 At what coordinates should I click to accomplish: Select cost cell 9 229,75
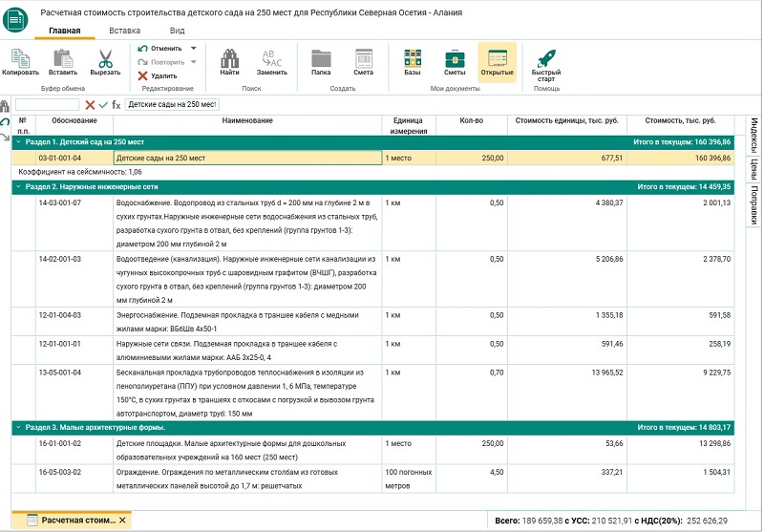[680, 393]
